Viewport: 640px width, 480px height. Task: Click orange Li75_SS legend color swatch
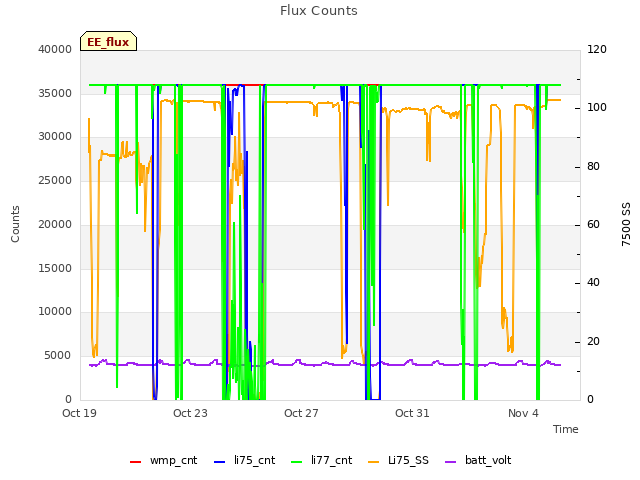373,462
